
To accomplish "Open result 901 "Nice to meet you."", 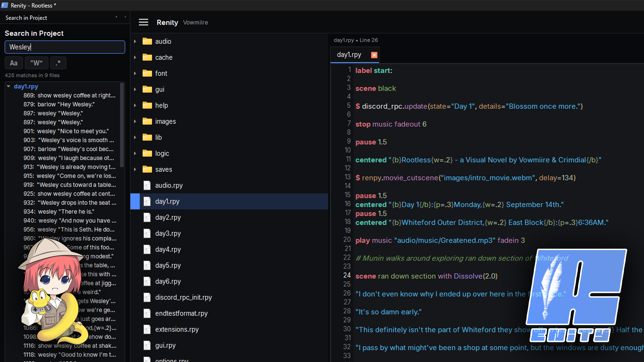I will point(66,131).
